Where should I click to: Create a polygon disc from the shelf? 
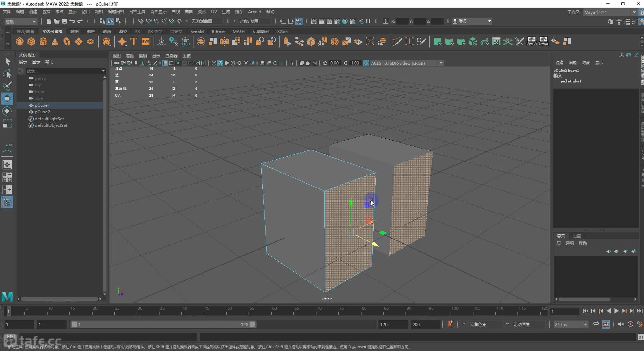(x=90, y=42)
